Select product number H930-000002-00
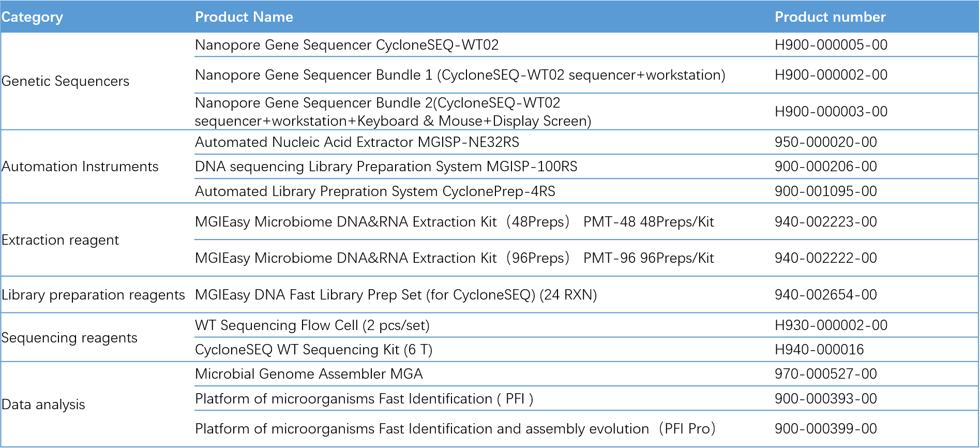The height and width of the screenshot is (448, 980). [x=831, y=325]
